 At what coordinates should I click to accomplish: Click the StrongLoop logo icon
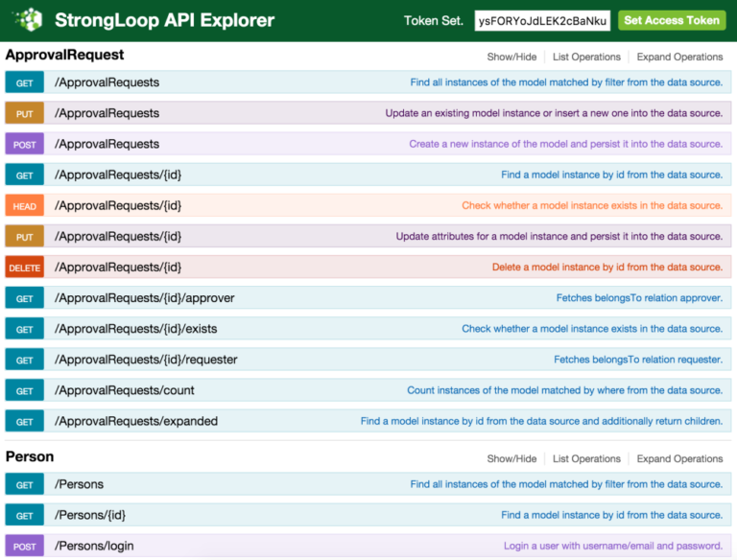tap(29, 20)
